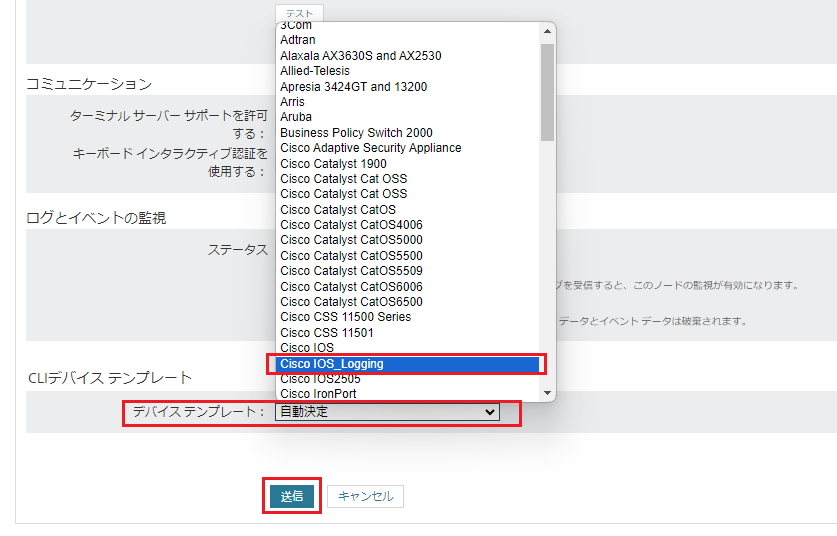
Task: Click the キャンセル button
Action: click(x=366, y=496)
